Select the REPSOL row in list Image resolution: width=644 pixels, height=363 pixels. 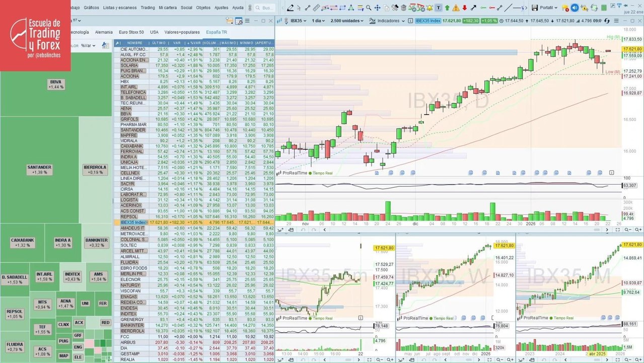(x=194, y=216)
